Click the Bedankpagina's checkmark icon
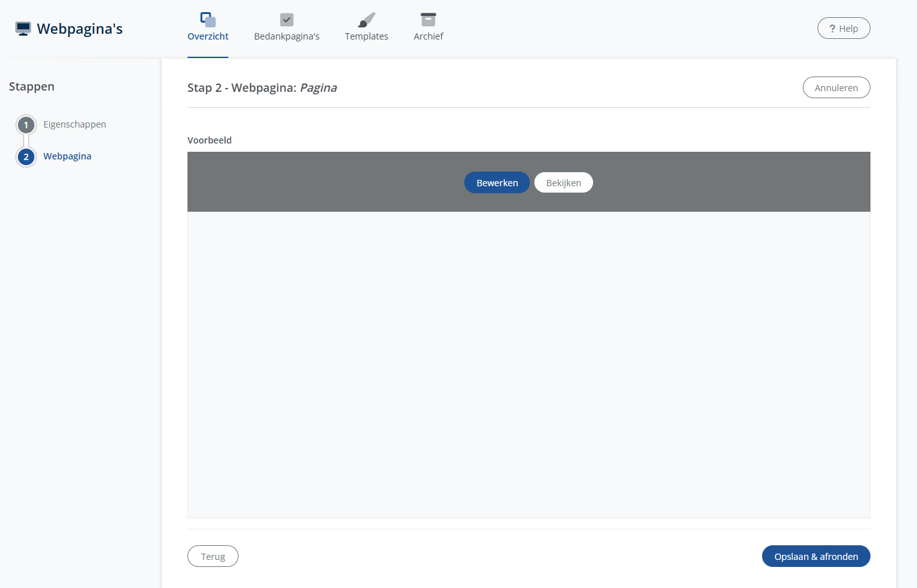 point(287,20)
